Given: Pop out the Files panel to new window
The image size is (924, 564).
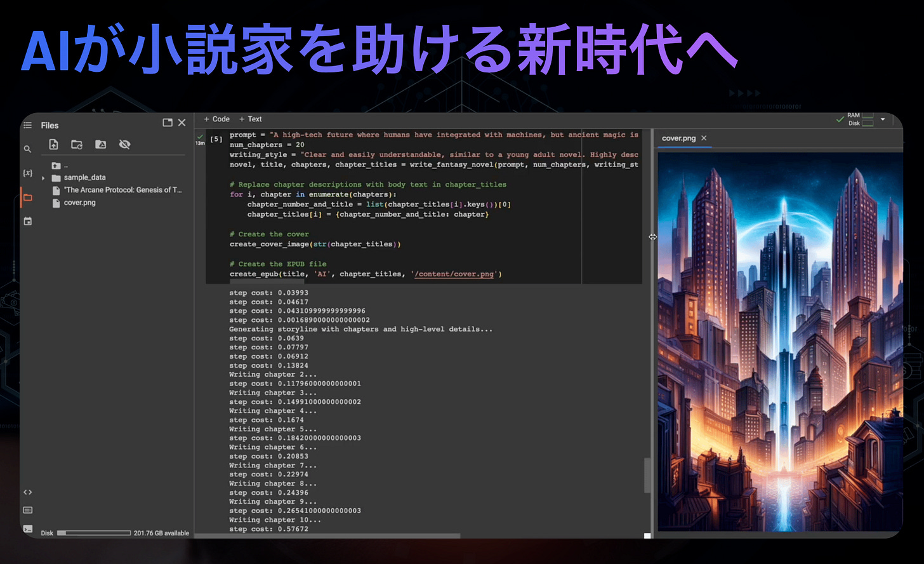Looking at the screenshot, I should pos(168,123).
